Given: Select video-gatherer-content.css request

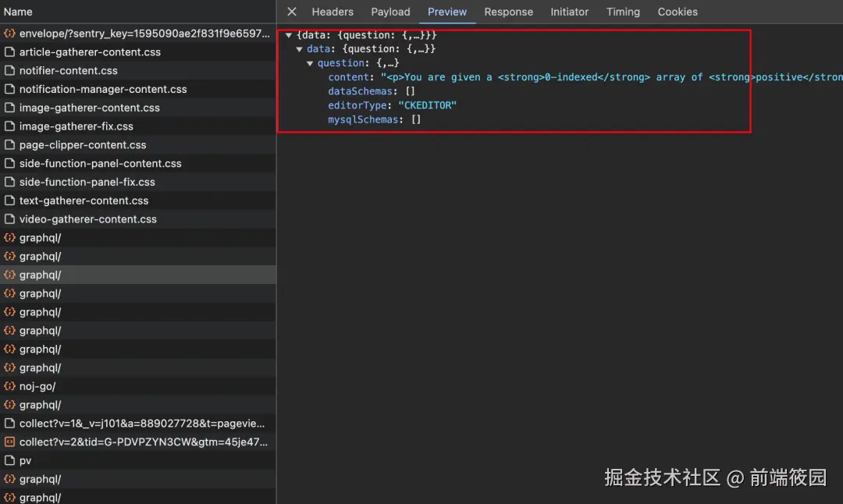Looking at the screenshot, I should 138,219.
